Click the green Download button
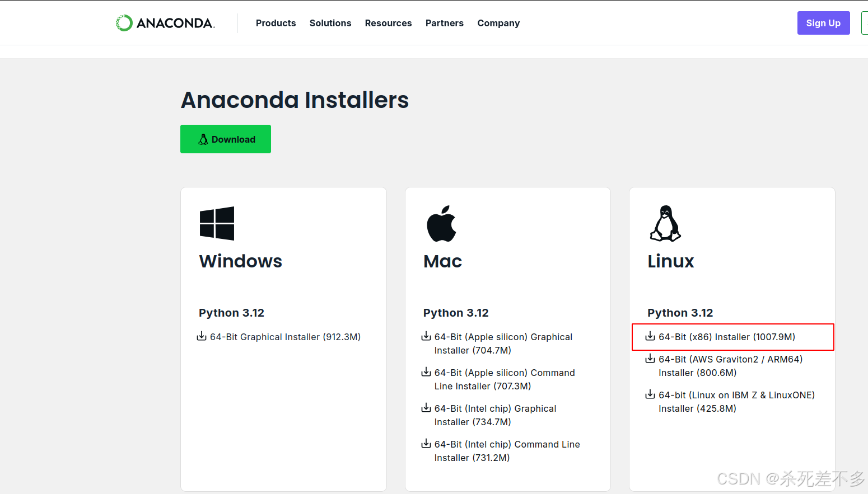 (226, 139)
